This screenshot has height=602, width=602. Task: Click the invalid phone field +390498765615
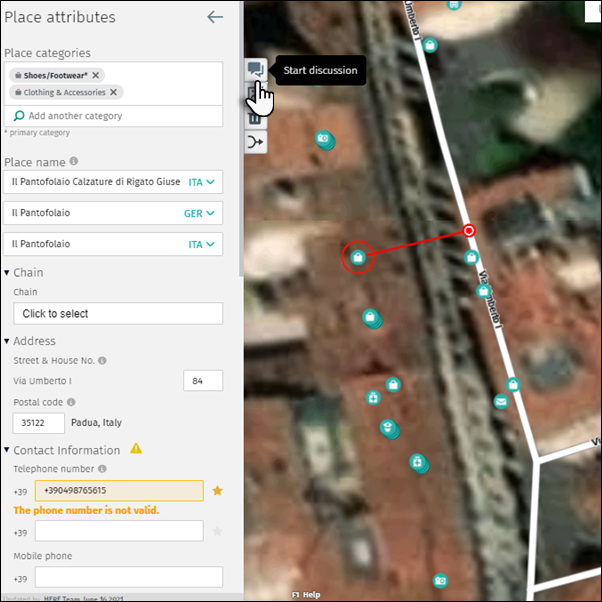tap(119, 491)
